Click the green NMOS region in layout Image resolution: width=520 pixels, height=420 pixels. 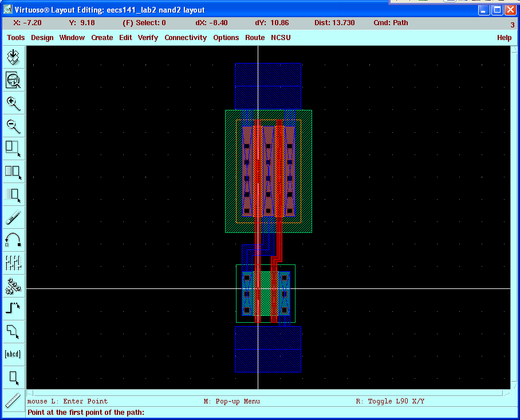pyautogui.click(x=266, y=293)
